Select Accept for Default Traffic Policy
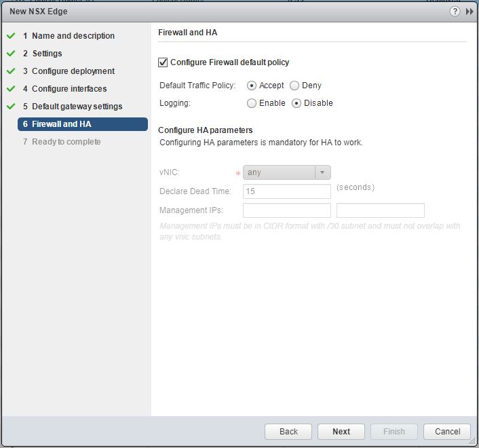The height and width of the screenshot is (448, 479). [252, 86]
